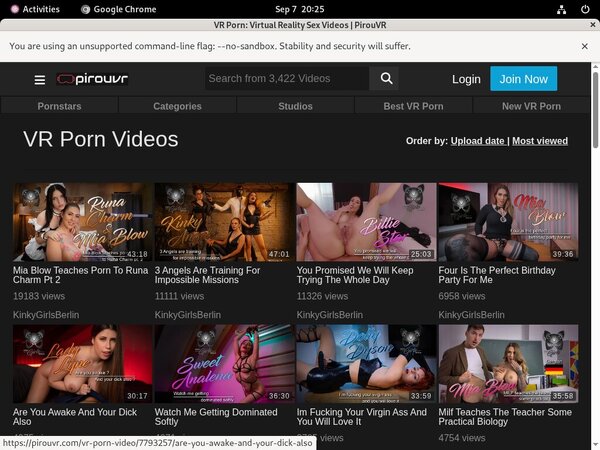Click the magnifier search button
This screenshot has height=450, width=600.
pos(385,79)
